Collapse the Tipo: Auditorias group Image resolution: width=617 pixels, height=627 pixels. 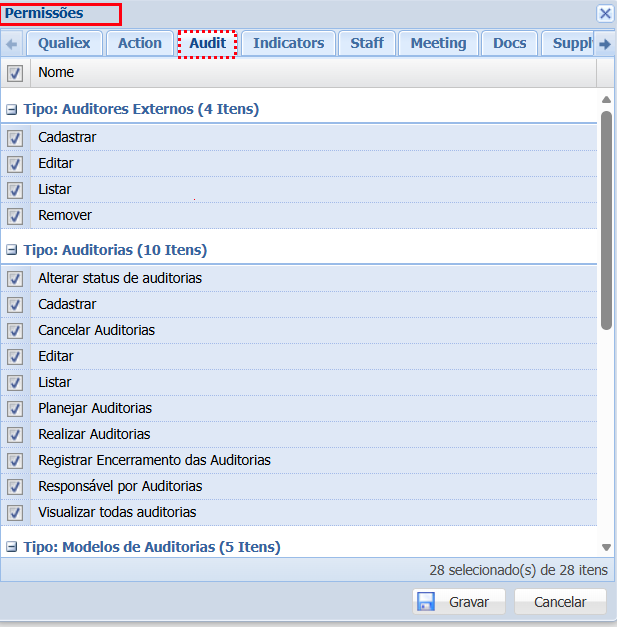(x=12, y=251)
